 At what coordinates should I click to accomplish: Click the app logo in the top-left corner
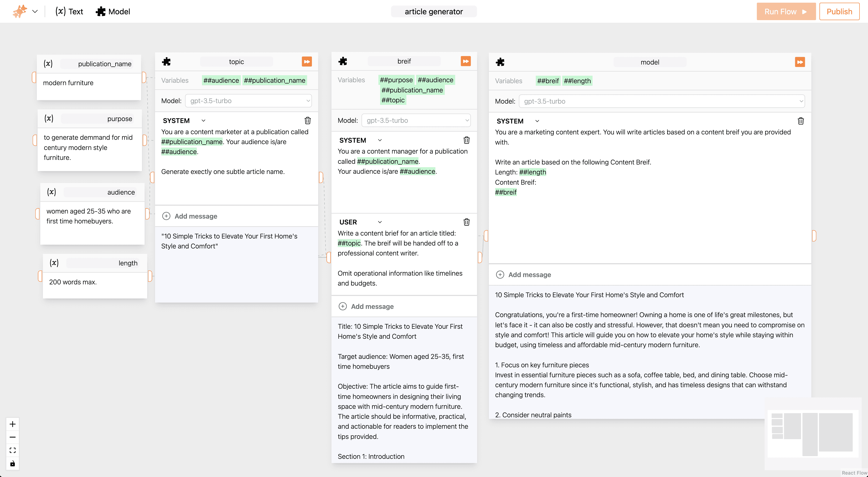[19, 11]
